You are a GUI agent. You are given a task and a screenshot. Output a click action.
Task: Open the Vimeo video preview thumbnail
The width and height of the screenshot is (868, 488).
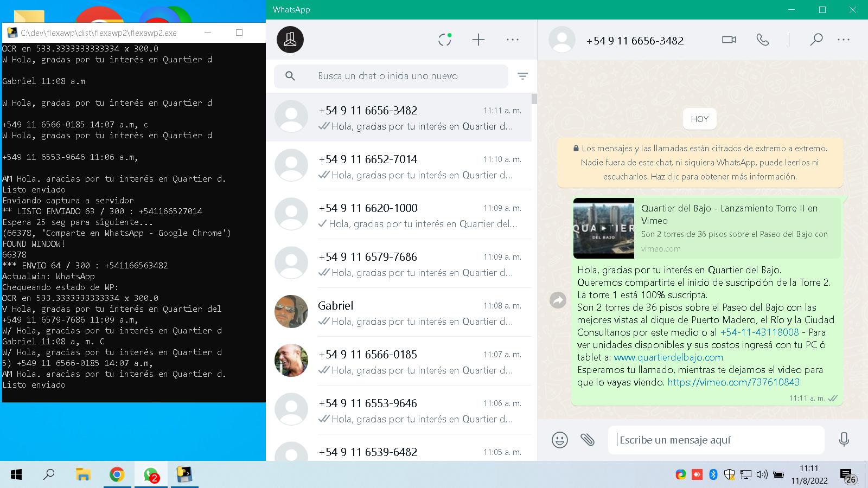(604, 228)
